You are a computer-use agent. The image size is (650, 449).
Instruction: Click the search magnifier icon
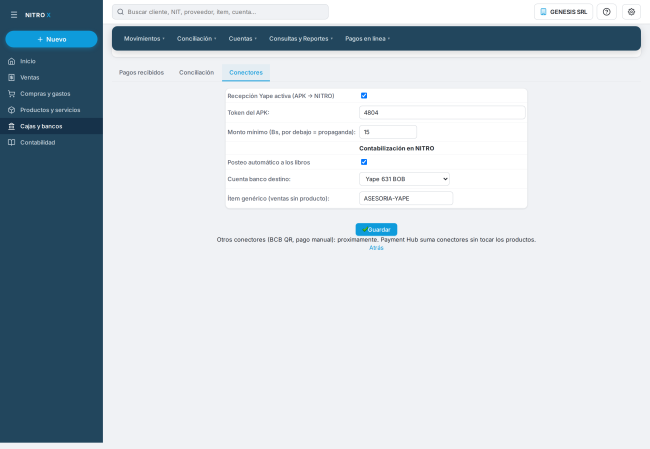point(120,12)
